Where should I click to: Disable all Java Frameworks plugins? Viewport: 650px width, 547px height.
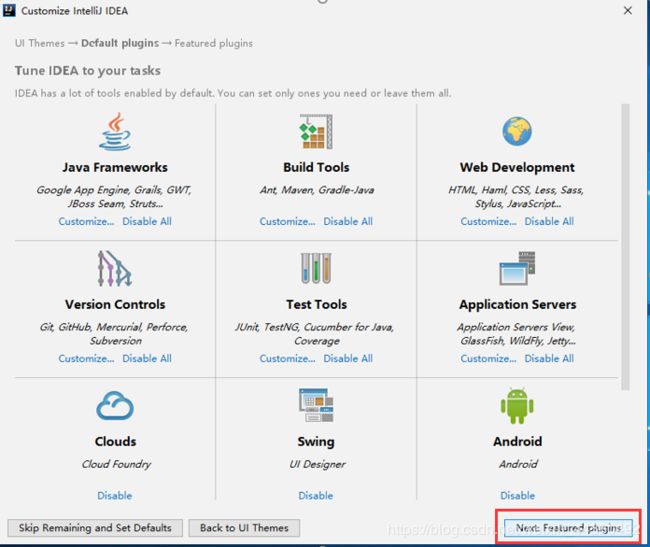pos(147,221)
